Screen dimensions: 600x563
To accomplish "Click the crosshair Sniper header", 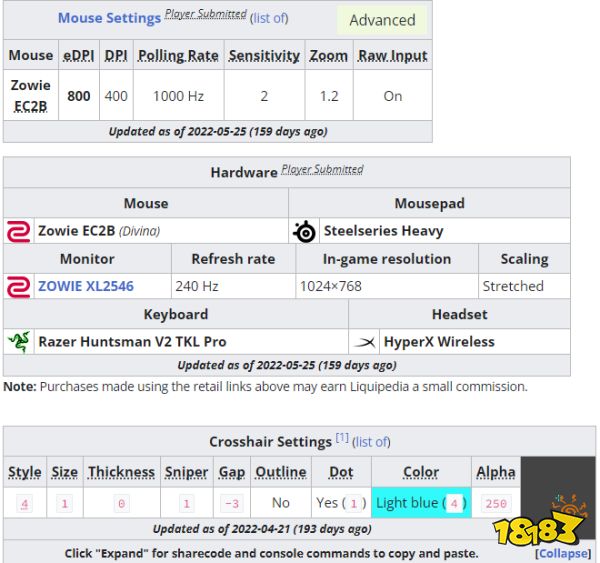I will pos(186,472).
